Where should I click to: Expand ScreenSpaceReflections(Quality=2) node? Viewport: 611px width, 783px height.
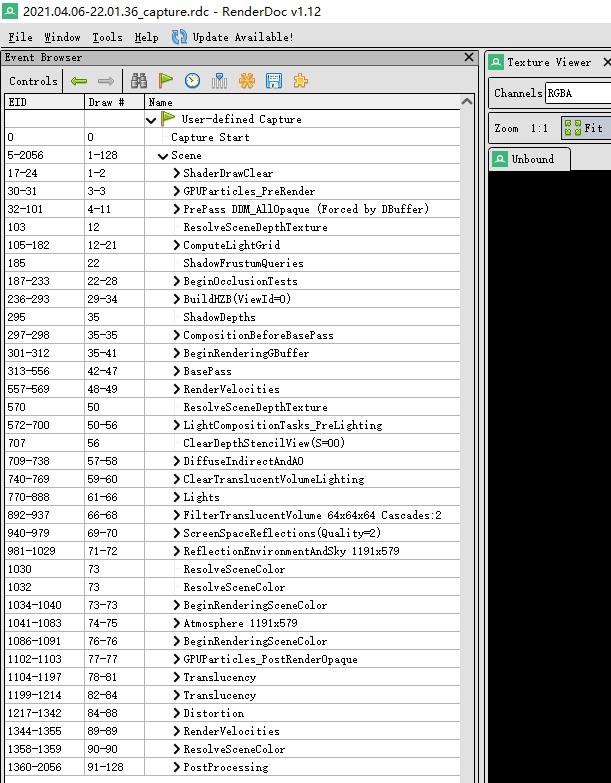pos(176,533)
